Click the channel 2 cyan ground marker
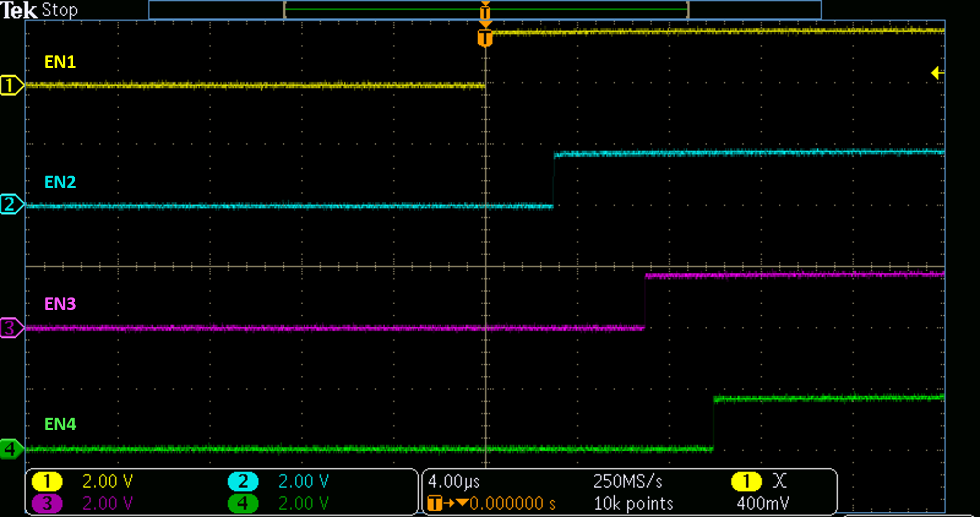 [11, 204]
